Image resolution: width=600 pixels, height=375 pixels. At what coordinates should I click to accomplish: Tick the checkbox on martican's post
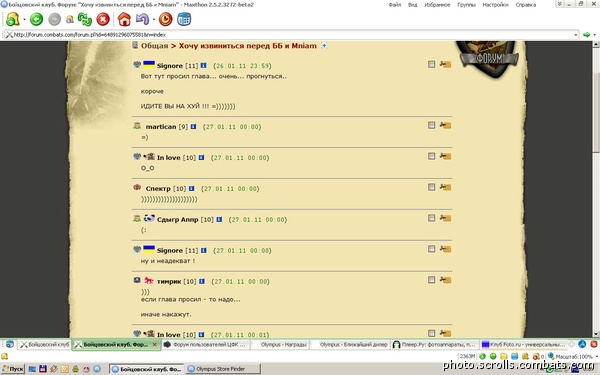tap(432, 125)
